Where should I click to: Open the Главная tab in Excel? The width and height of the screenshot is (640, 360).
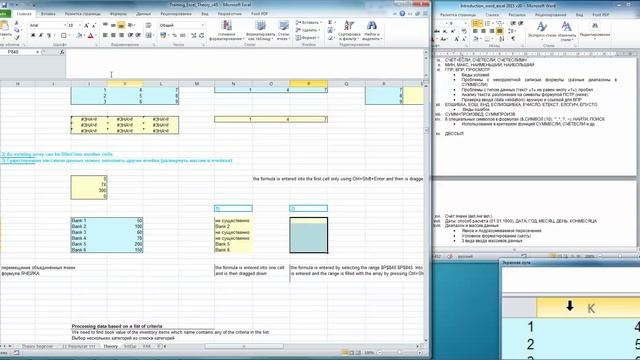pyautogui.click(x=24, y=14)
